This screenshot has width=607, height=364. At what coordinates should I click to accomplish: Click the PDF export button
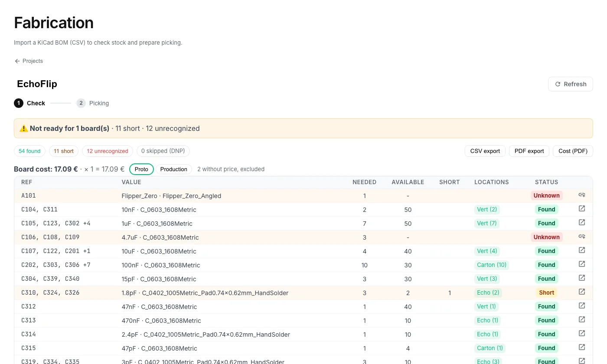point(529,151)
